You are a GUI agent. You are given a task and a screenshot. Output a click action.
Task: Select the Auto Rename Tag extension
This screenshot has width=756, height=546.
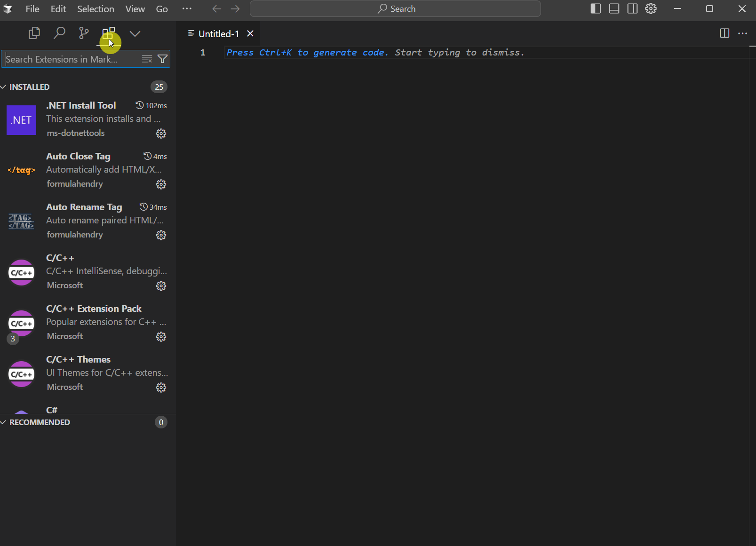tap(88, 221)
